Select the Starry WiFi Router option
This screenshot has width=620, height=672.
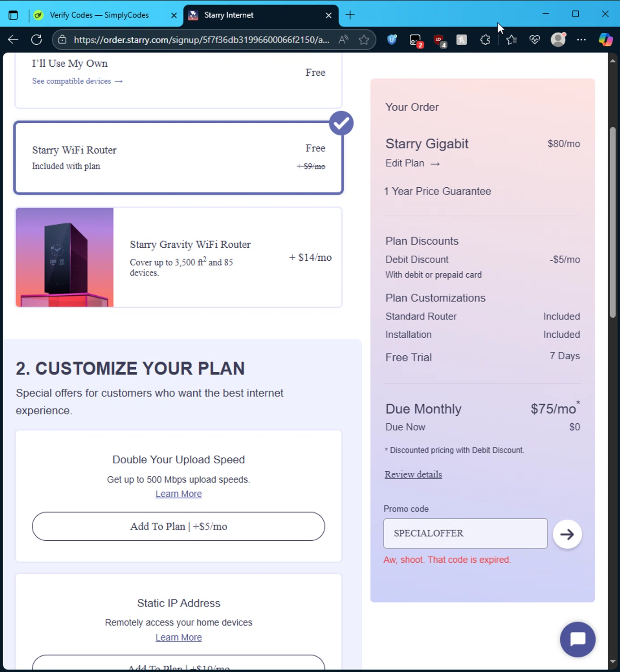(178, 158)
